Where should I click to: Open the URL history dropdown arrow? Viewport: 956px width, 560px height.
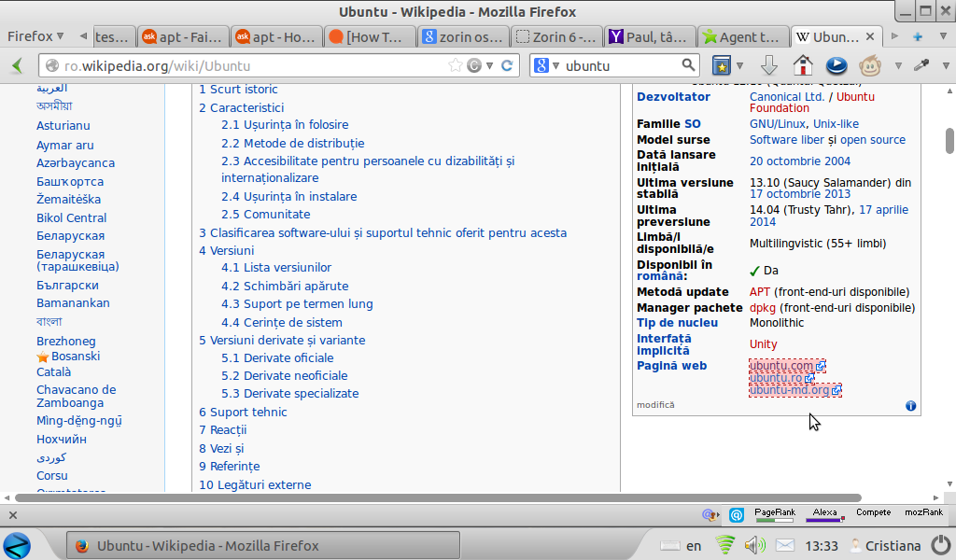point(489,66)
